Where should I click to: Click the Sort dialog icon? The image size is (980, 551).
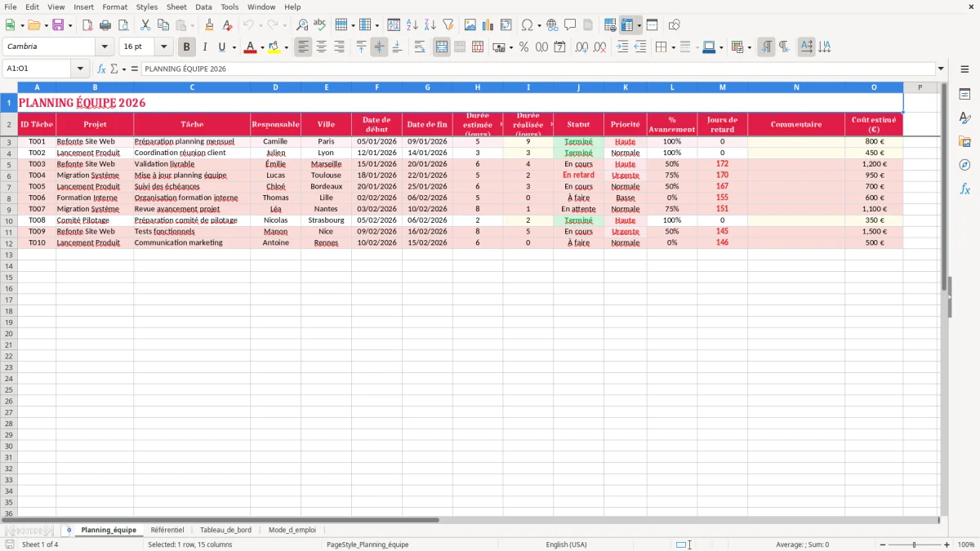(x=394, y=25)
